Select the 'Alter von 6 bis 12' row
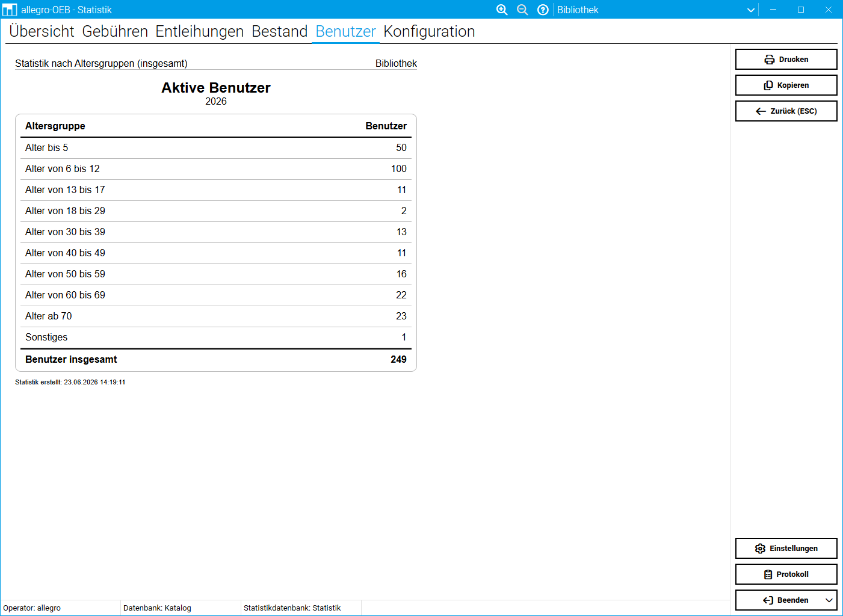Image resolution: width=843 pixels, height=616 pixels. pos(216,169)
